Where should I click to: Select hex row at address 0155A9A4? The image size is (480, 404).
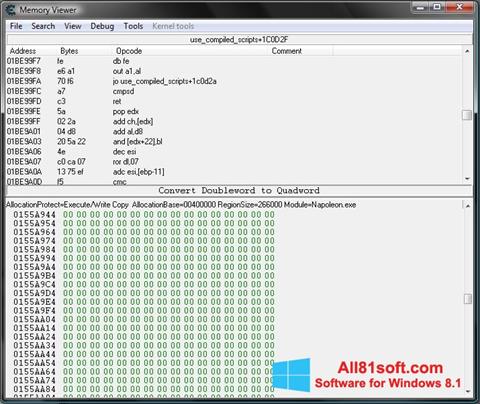144,267
